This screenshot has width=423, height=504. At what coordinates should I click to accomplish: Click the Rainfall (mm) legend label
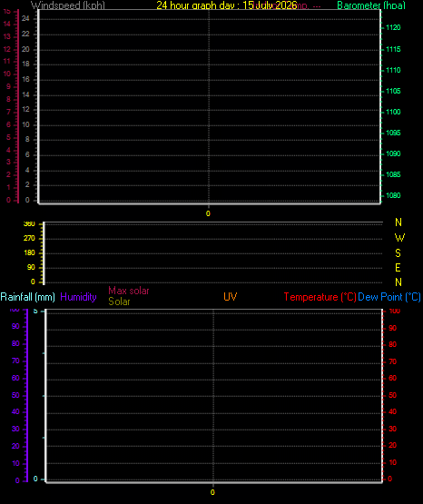[x=27, y=297]
